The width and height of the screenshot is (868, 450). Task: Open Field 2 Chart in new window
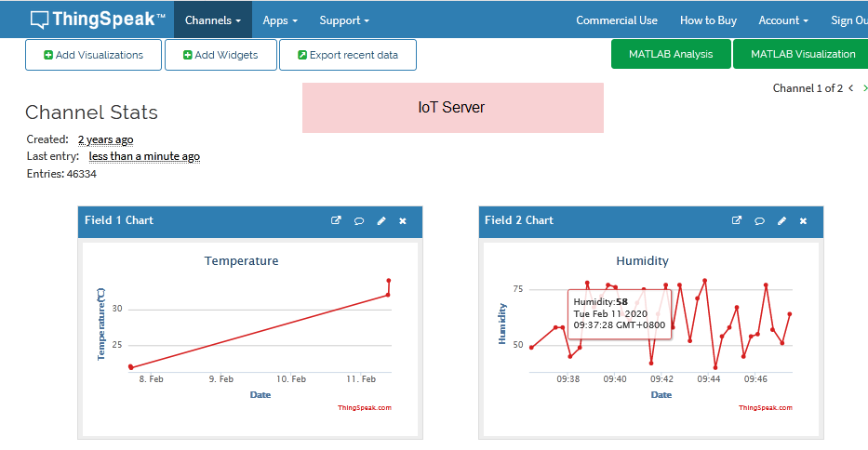coord(737,220)
